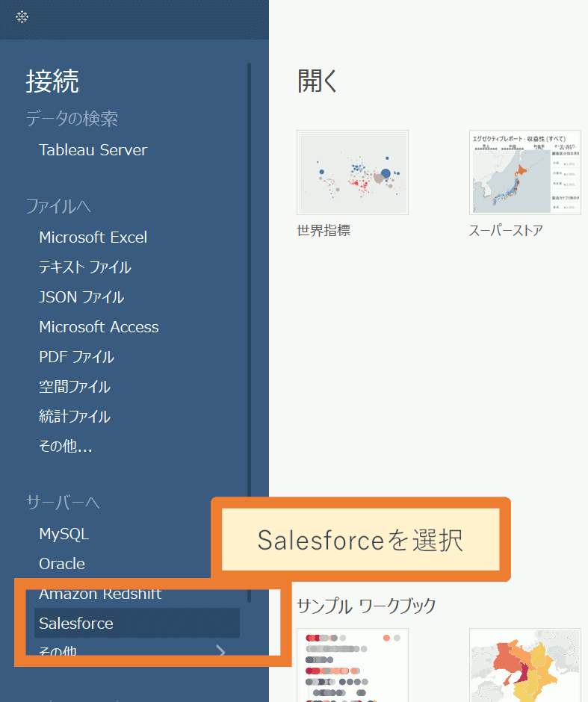Screen dimensions: 588x702
Task: Connect to Microsoft Excel file
Action: click(93, 237)
